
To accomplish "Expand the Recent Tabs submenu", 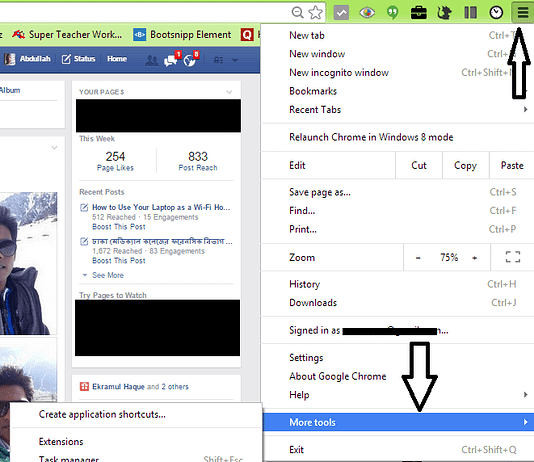I will coord(398,110).
